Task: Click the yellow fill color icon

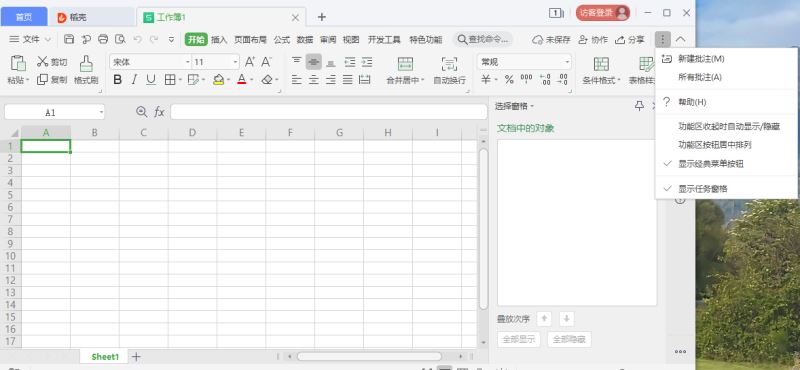Action: pyautogui.click(x=218, y=80)
